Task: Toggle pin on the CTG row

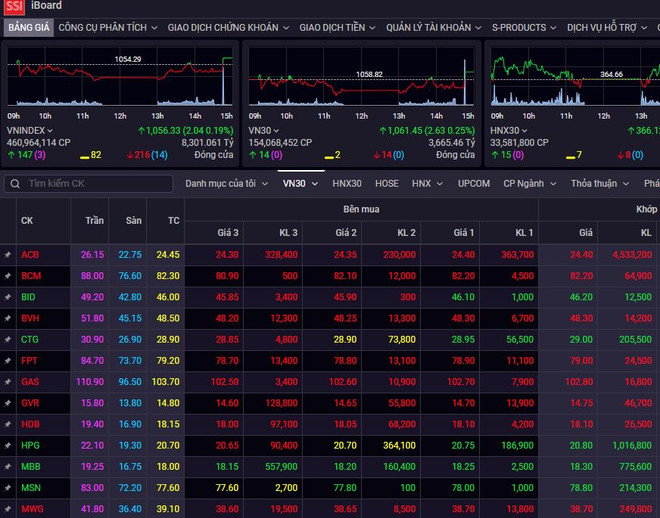Action: click(8, 340)
